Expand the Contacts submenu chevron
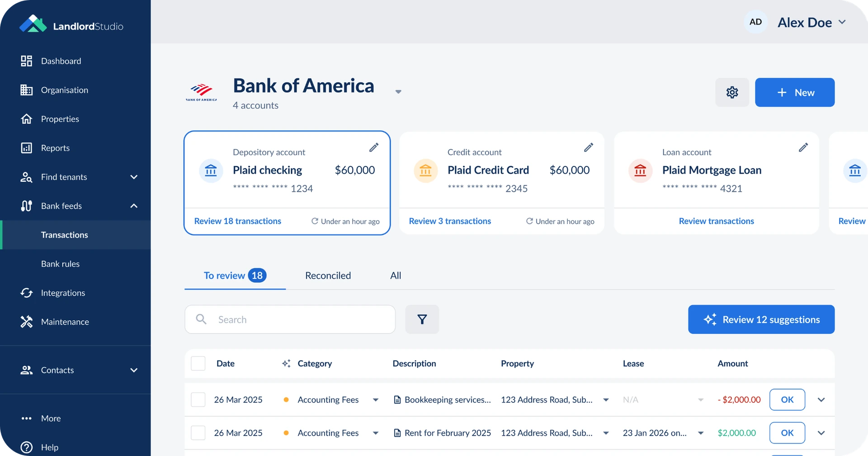The height and width of the screenshot is (456, 868). pyautogui.click(x=134, y=370)
